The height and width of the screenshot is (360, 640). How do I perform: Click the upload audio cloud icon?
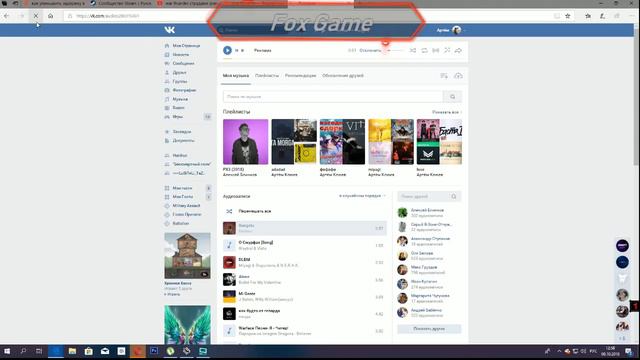click(x=458, y=76)
